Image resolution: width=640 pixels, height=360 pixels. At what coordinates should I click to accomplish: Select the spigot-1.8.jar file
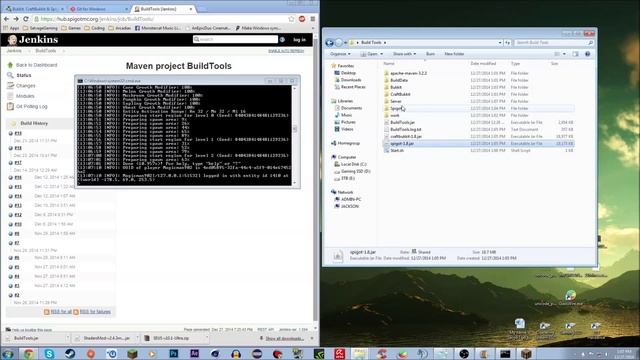478,143
